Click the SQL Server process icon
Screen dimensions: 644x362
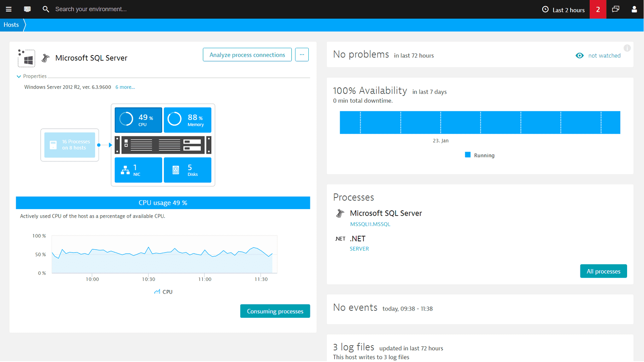pyautogui.click(x=340, y=213)
